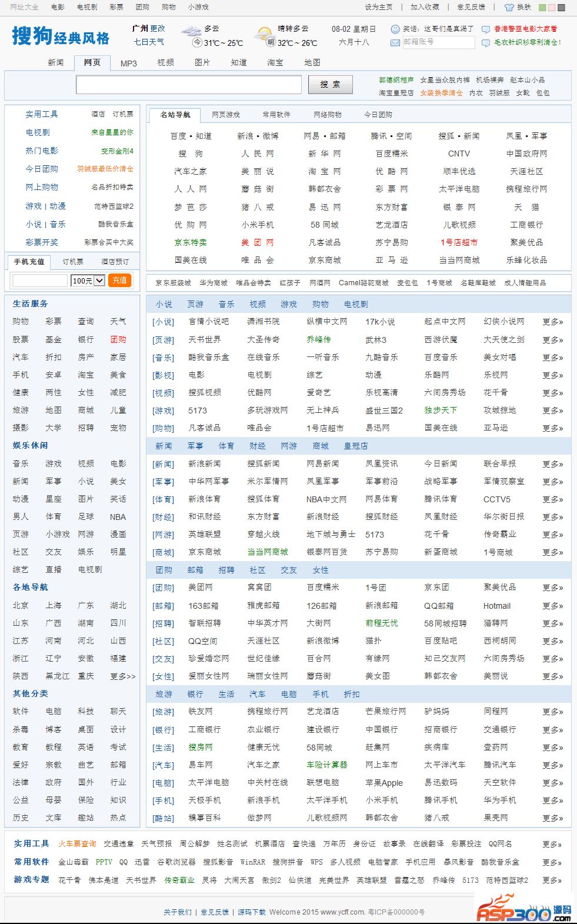This screenshot has width=577, height=924.
Task: Click 更多» on the [财经] row
Action: (552, 517)
